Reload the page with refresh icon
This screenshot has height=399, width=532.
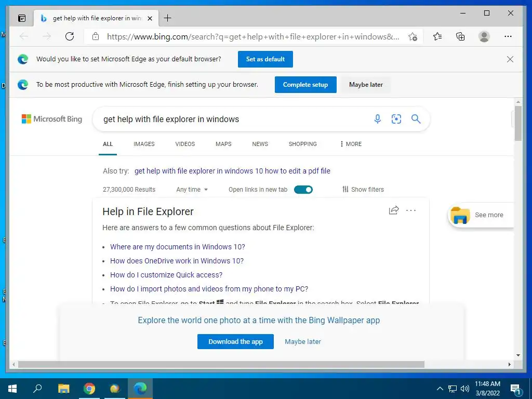coord(70,36)
